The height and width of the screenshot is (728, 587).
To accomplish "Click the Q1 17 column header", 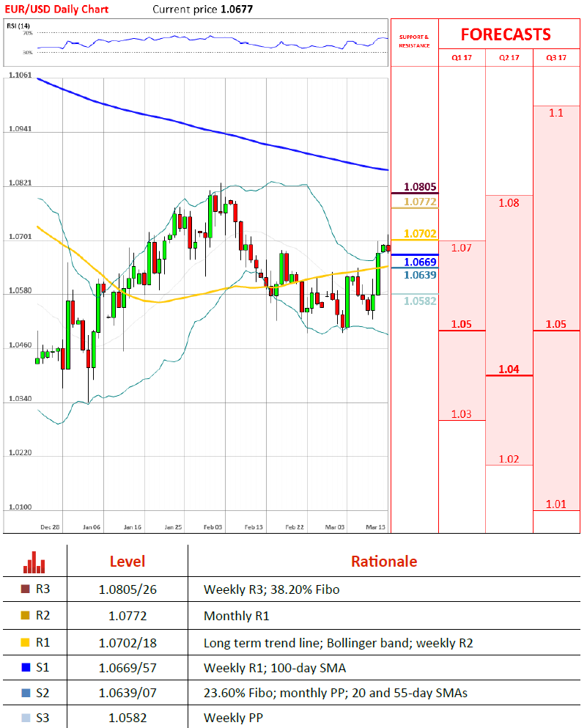I will pos(462,58).
